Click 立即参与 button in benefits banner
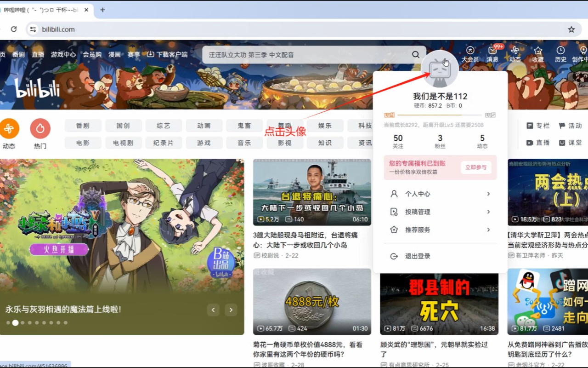This screenshot has height=368, width=588. 476,167
